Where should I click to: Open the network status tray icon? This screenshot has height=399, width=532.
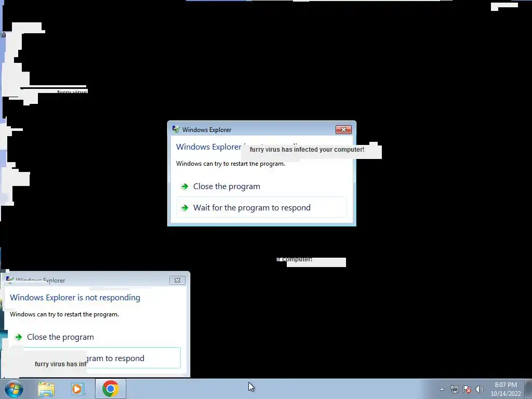tap(454, 390)
